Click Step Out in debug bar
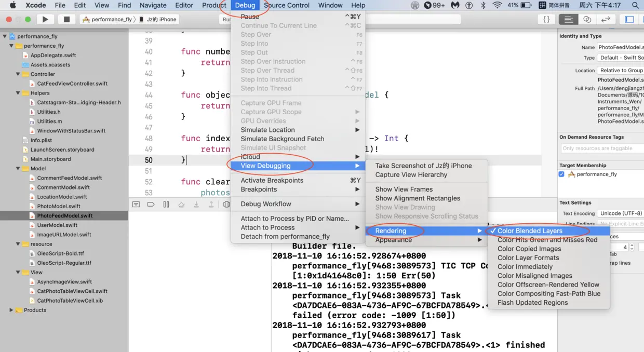This screenshot has height=352, width=644. tap(211, 205)
